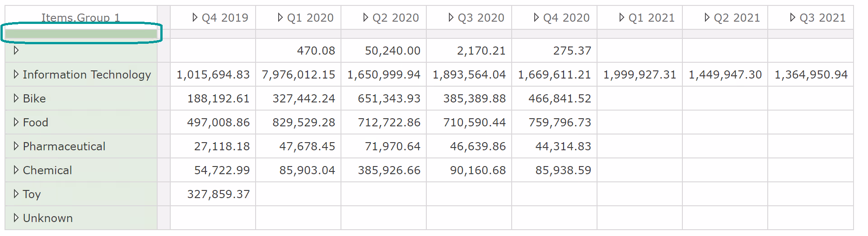Select the highlighted green bar under the header
This screenshot has width=868, height=236.
click(x=81, y=34)
